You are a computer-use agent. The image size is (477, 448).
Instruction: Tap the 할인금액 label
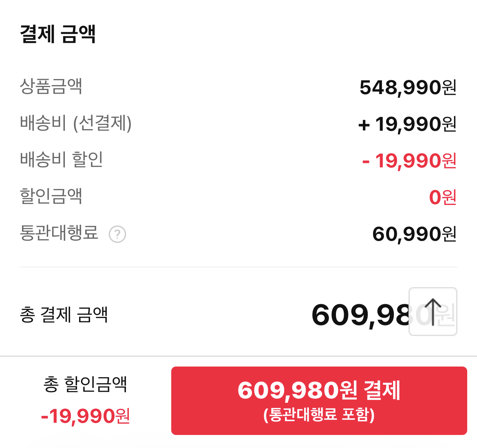[x=51, y=196]
